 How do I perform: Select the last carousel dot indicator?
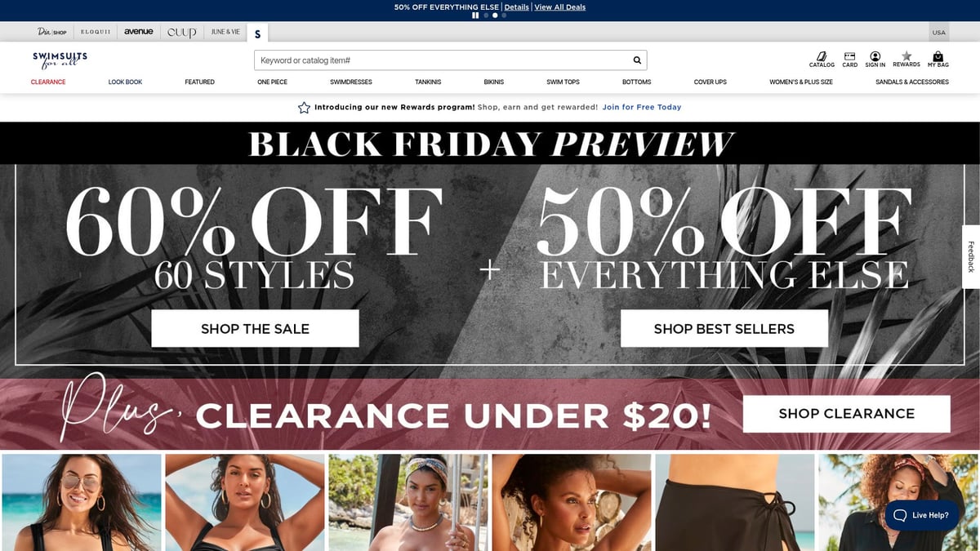(x=504, y=16)
